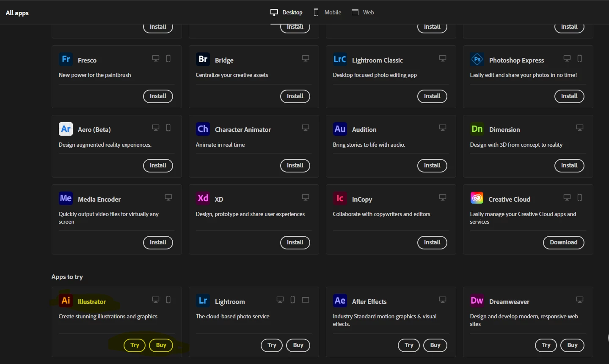
Task: Click the Bridge app icon
Action: (x=203, y=59)
